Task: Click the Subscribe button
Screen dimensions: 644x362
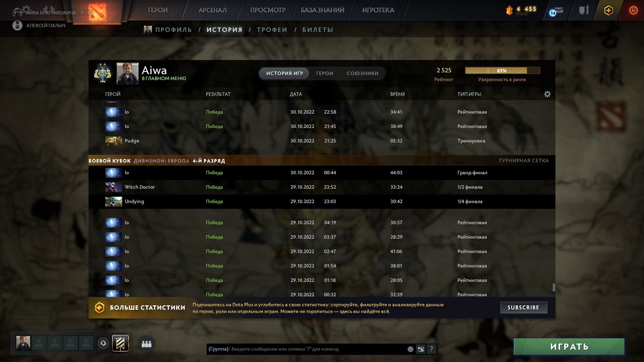Action: [x=524, y=307]
